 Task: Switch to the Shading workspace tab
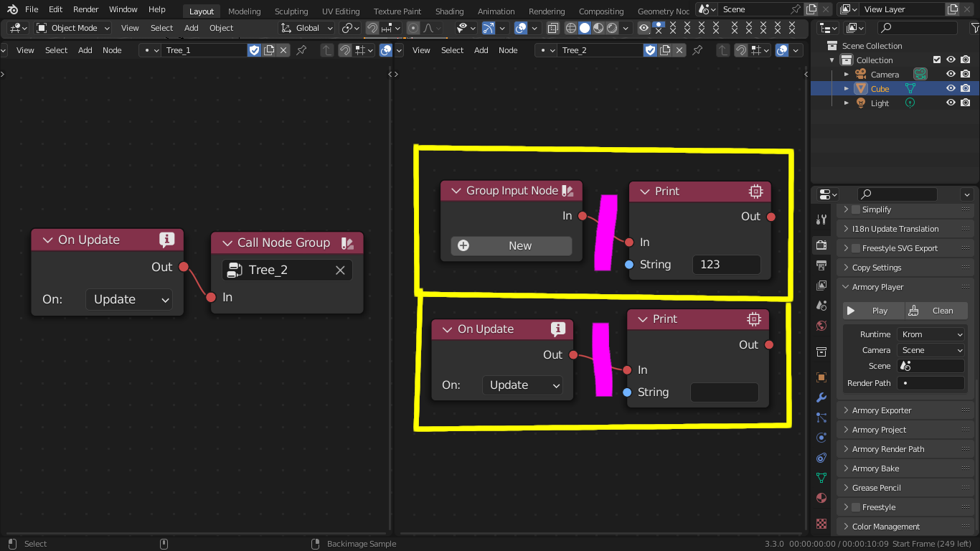[x=449, y=11]
